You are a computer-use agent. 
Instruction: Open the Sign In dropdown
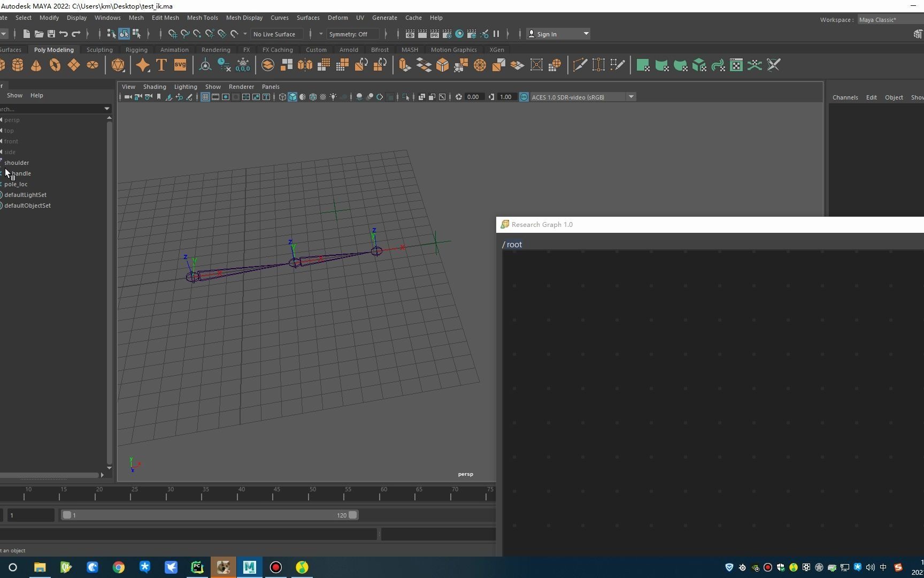coord(558,34)
